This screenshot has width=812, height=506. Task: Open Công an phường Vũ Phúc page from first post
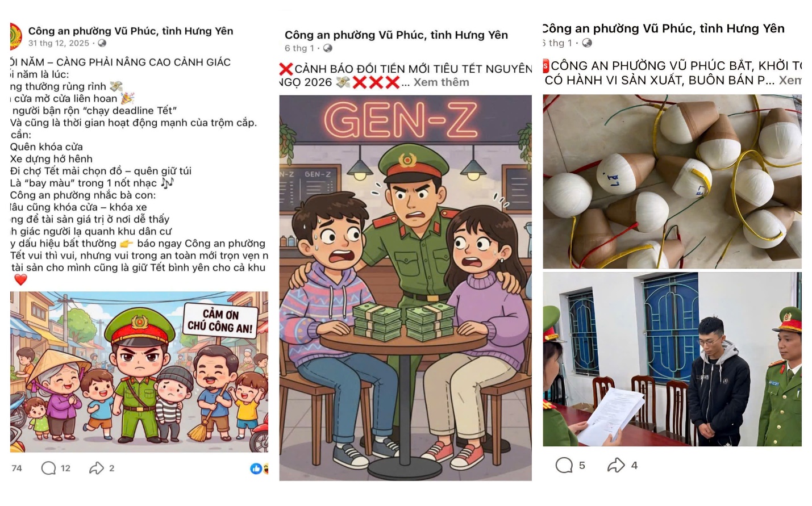(x=131, y=31)
